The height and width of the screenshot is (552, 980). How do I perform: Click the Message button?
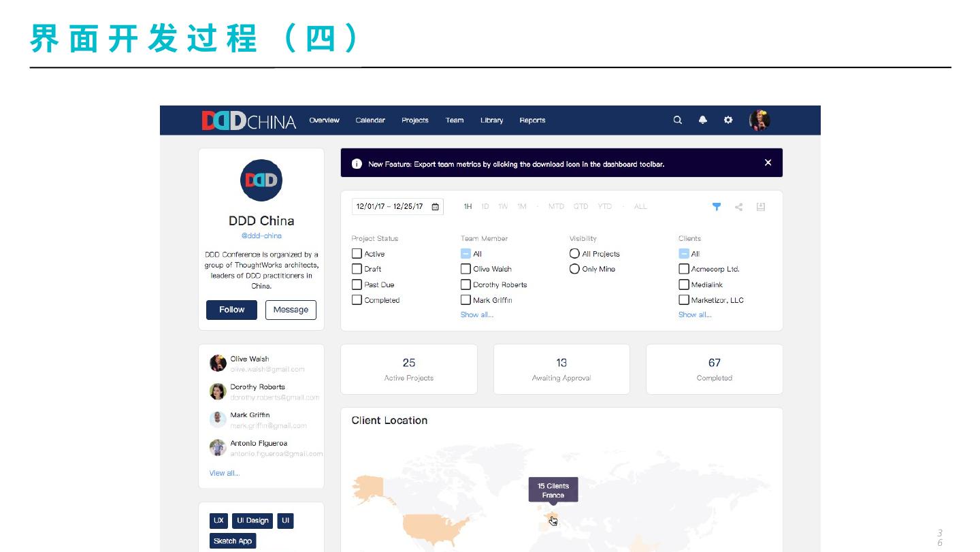(x=291, y=310)
